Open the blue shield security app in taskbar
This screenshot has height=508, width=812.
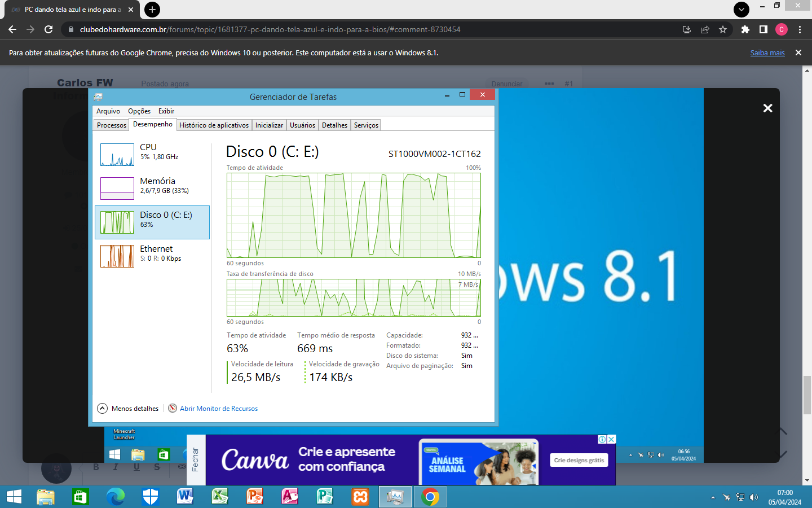(x=151, y=497)
